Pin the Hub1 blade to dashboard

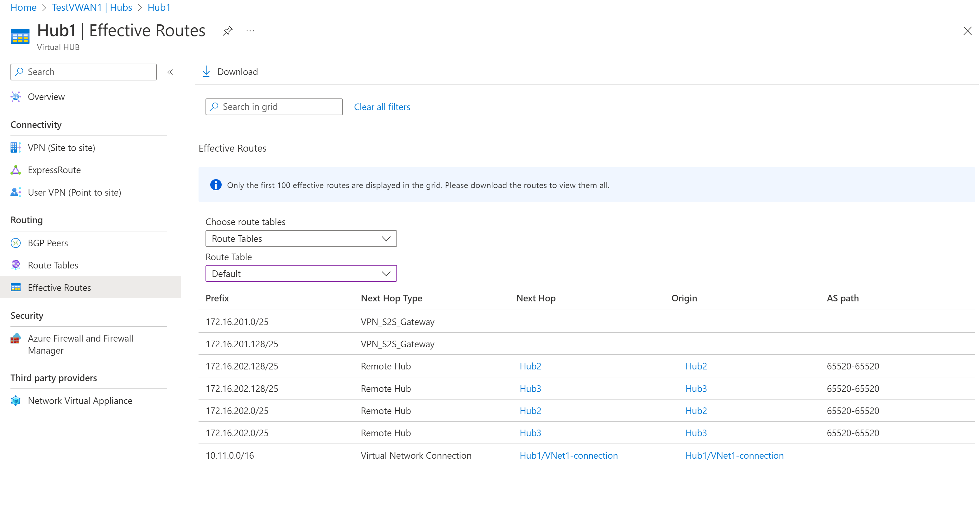227,30
